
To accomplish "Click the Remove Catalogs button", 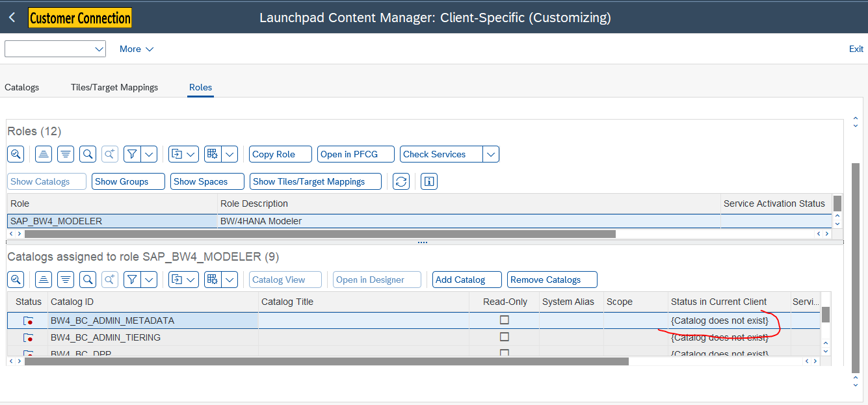I will pyautogui.click(x=552, y=280).
